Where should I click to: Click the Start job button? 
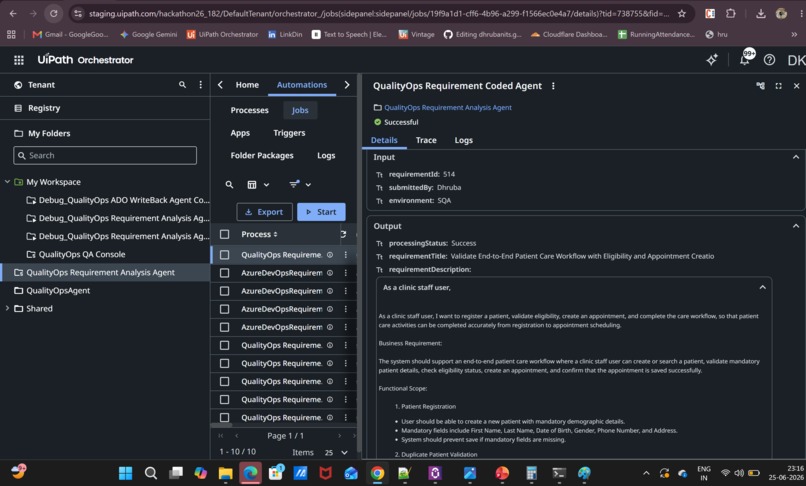click(x=321, y=212)
